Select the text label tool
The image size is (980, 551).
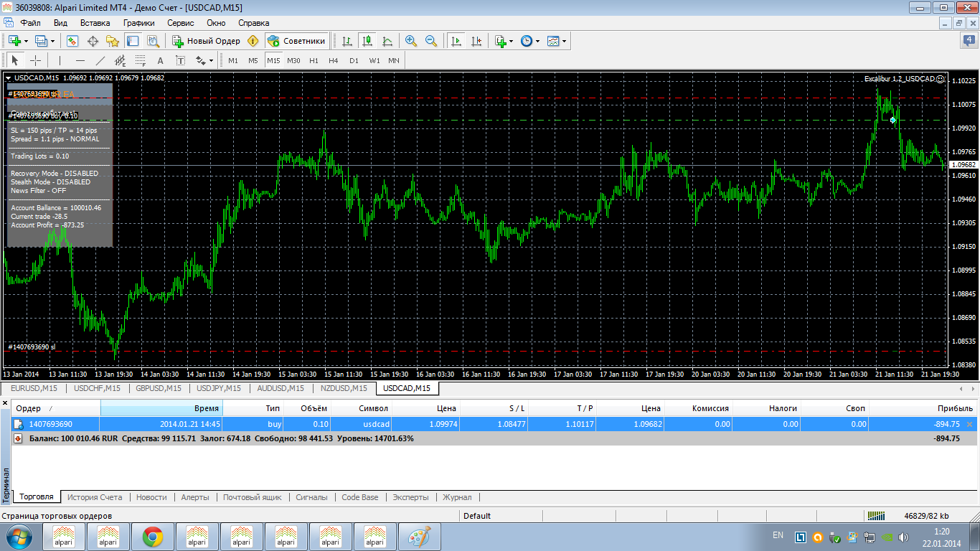pos(180,60)
